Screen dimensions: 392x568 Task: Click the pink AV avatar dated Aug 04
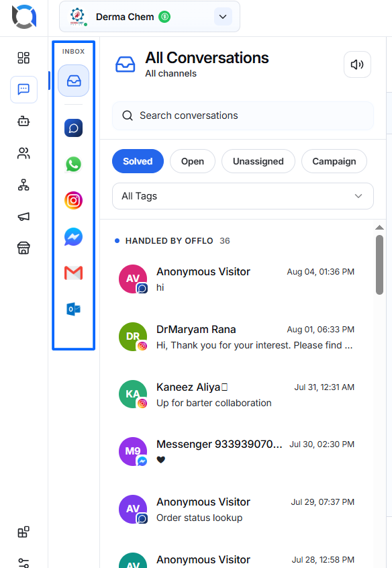pyautogui.click(x=133, y=279)
